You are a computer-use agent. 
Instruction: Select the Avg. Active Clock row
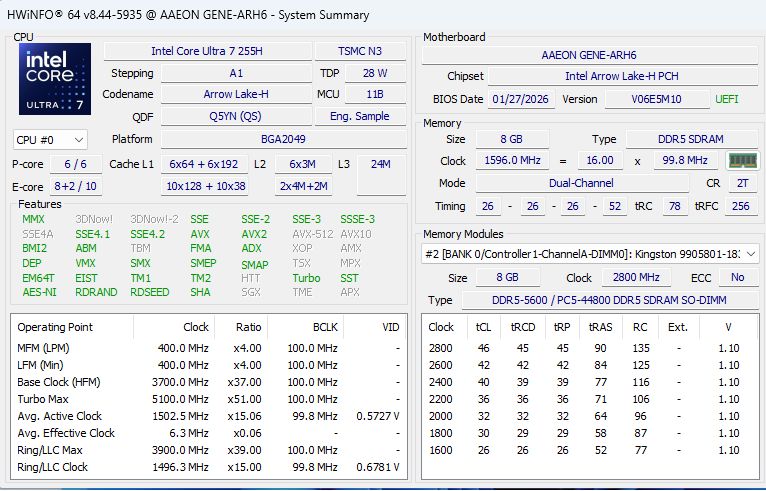coord(209,416)
